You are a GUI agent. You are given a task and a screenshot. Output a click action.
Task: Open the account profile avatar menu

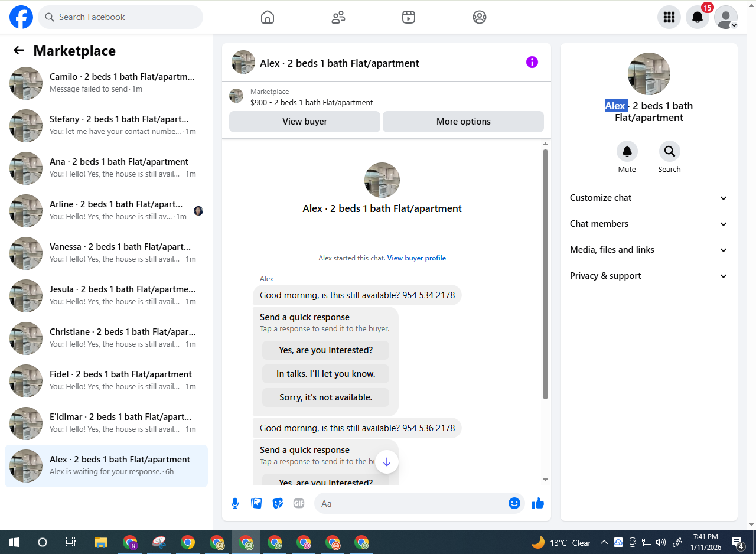click(726, 17)
